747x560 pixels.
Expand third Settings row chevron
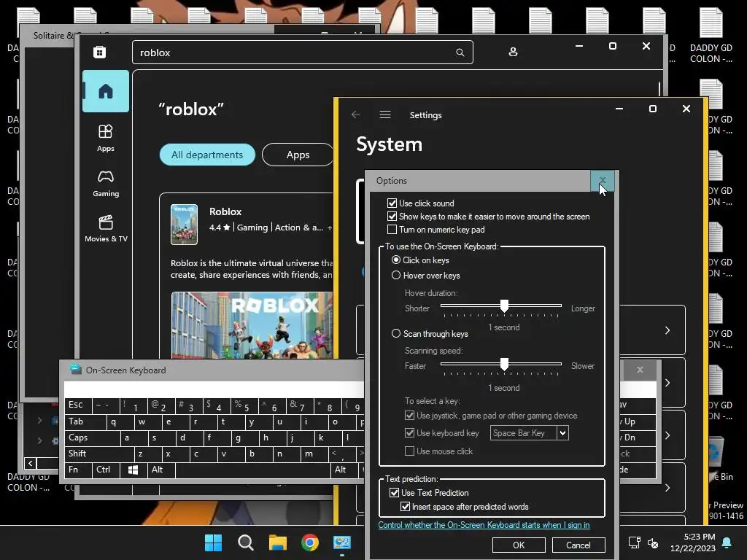pyautogui.click(x=667, y=436)
